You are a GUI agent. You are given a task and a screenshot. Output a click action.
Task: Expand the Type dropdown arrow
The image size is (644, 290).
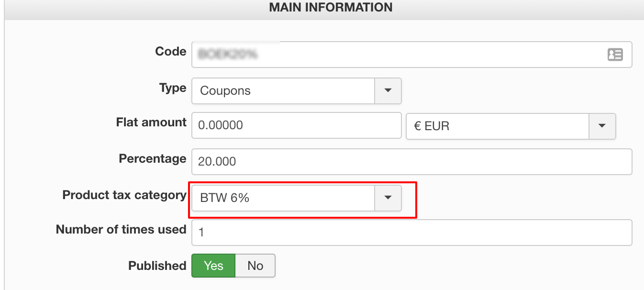[388, 90]
